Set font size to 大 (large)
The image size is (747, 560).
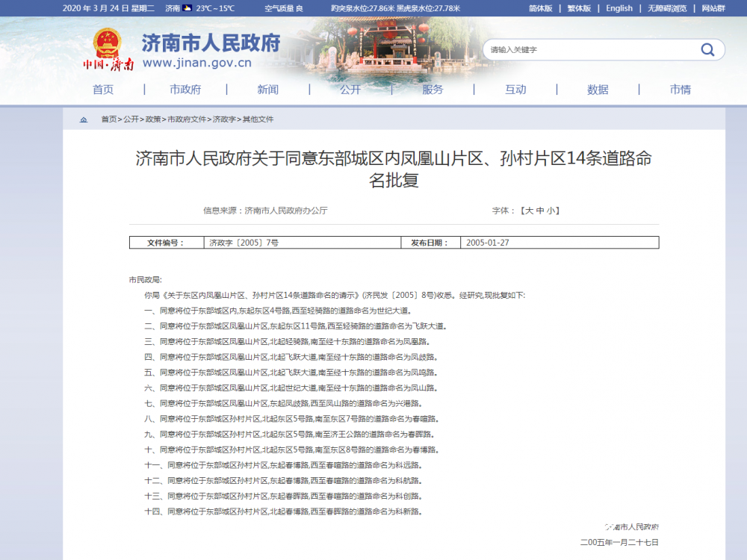528,211
